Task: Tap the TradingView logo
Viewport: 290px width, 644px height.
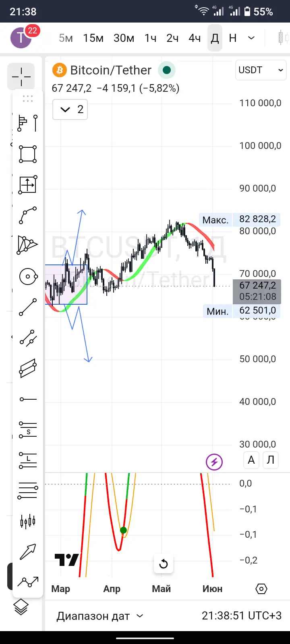Action: pyautogui.click(x=66, y=560)
